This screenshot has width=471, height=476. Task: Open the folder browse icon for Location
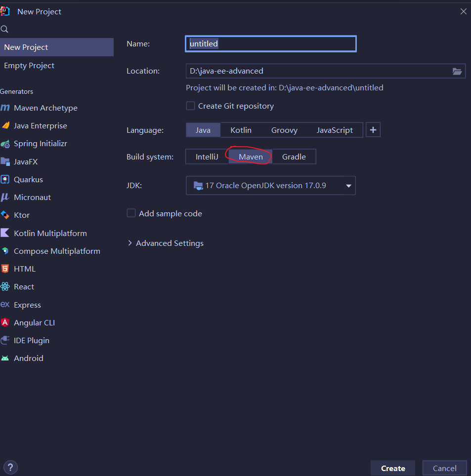coord(457,71)
